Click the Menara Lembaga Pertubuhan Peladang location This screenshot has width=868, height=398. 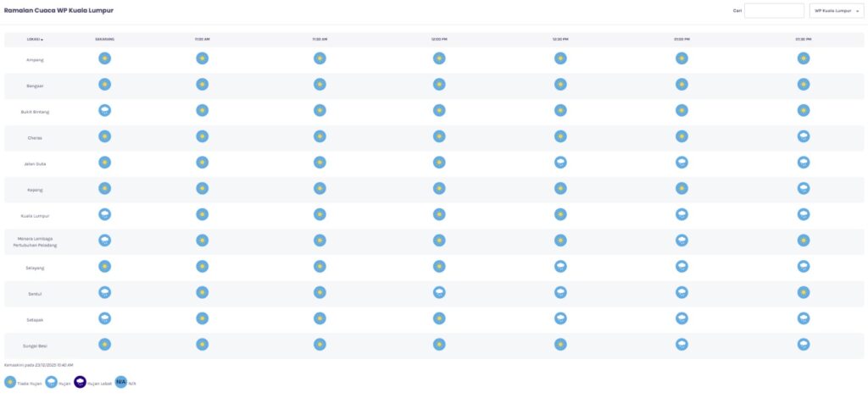pyautogui.click(x=35, y=241)
